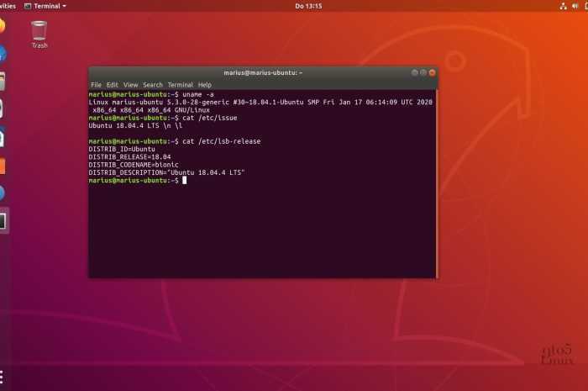Screen dimensions: 588x391
Task: Click the 'DISTRIB_ID=Ubuntu' line
Action: [122, 150]
